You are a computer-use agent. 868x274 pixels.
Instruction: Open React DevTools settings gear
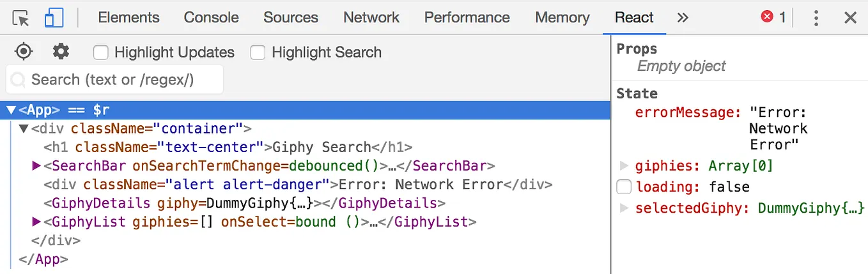[61, 52]
